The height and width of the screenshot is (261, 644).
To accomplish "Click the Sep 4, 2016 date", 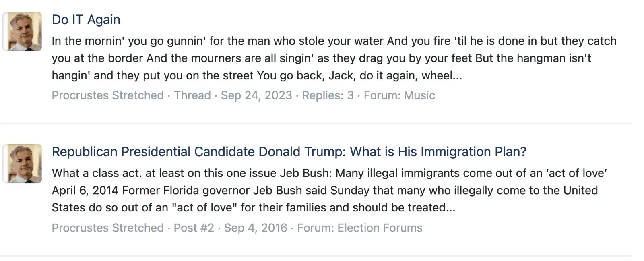I will (x=256, y=228).
